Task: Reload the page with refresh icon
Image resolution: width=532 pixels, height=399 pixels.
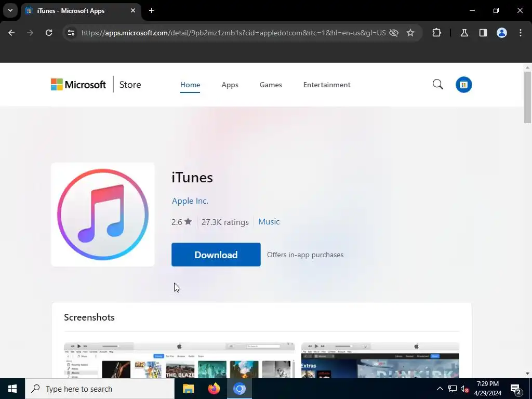Action: tap(49, 33)
